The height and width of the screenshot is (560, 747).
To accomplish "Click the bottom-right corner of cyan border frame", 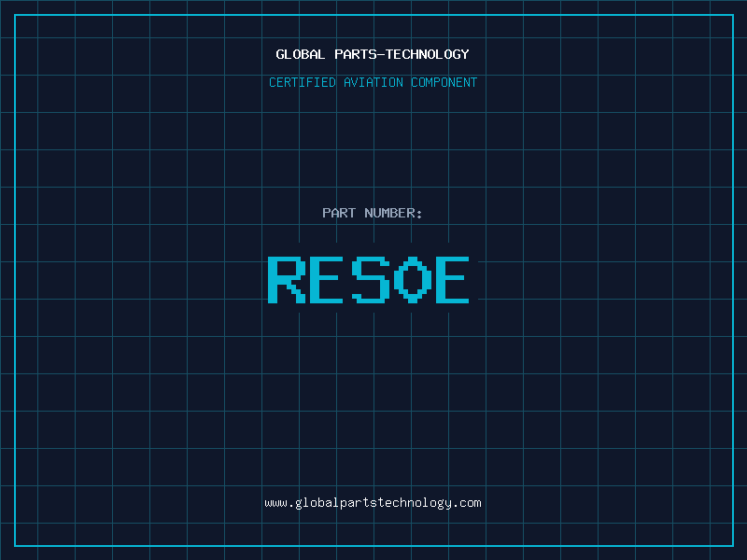I will pyautogui.click(x=732, y=545).
